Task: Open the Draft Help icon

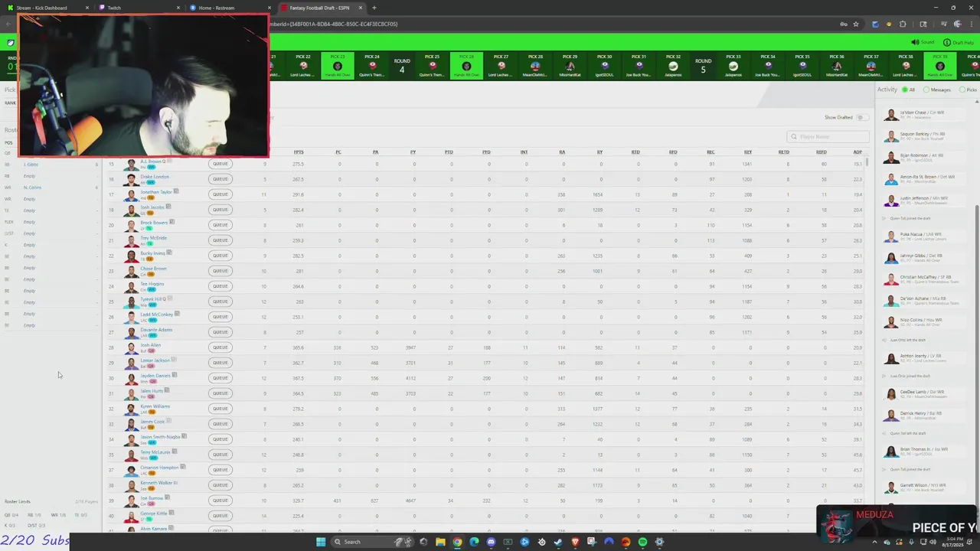Action: click(947, 42)
